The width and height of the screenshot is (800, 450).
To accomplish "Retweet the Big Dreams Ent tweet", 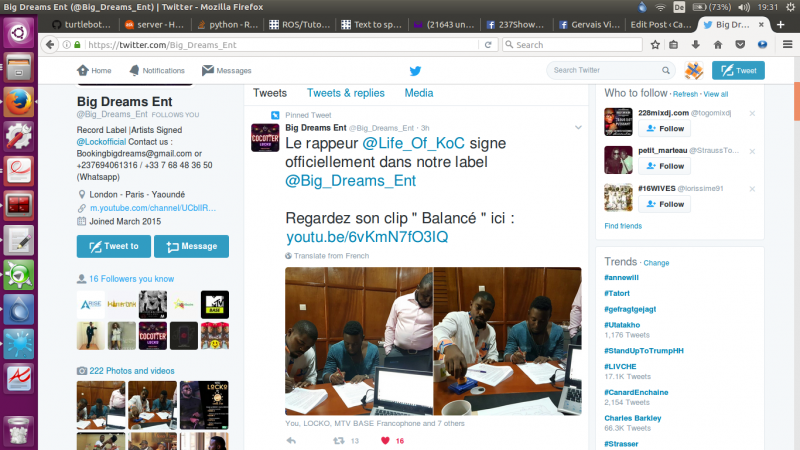I will 339,440.
